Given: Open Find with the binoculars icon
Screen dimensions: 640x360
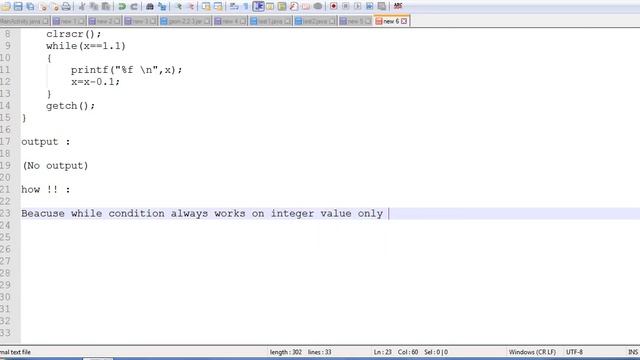Looking at the screenshot, I should pos(150,7).
